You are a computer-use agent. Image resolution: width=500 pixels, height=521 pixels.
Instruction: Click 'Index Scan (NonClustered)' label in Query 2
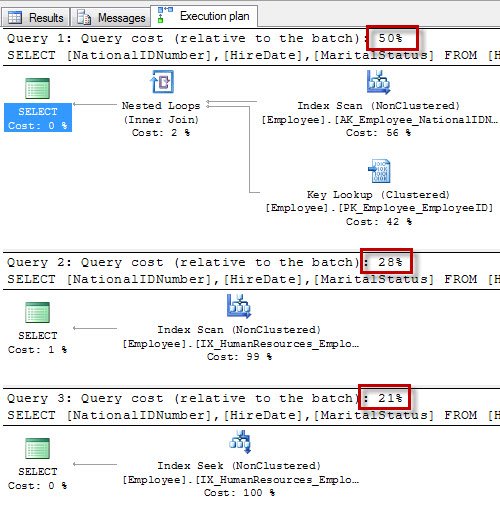[x=239, y=330]
